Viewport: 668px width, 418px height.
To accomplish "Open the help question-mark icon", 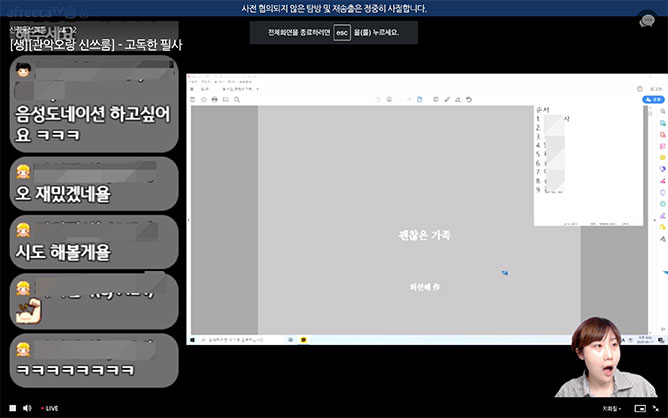I will 639,89.
